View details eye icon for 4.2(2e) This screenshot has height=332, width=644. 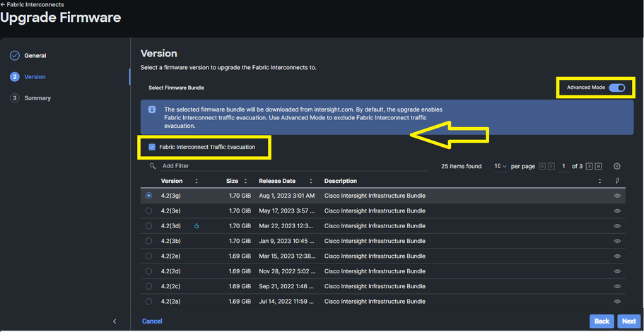(x=617, y=256)
